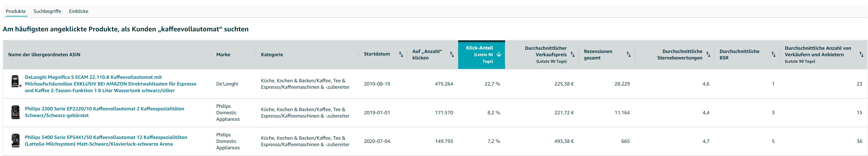Viewport: 868px width, 156px height.
Task: Switch to the Suchbegriffe tab
Action: pos(47,11)
